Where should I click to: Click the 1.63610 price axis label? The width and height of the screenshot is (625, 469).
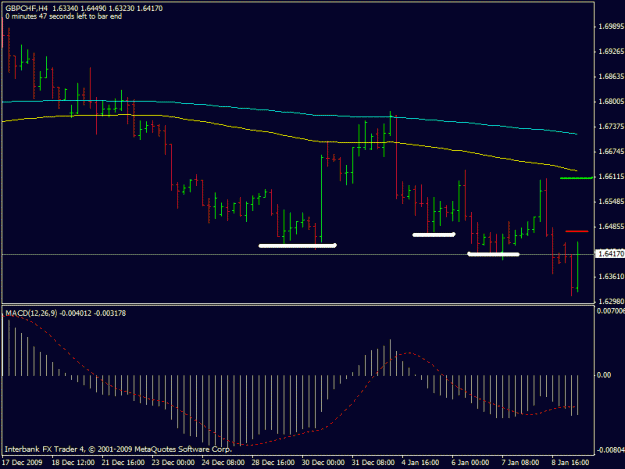(x=611, y=276)
